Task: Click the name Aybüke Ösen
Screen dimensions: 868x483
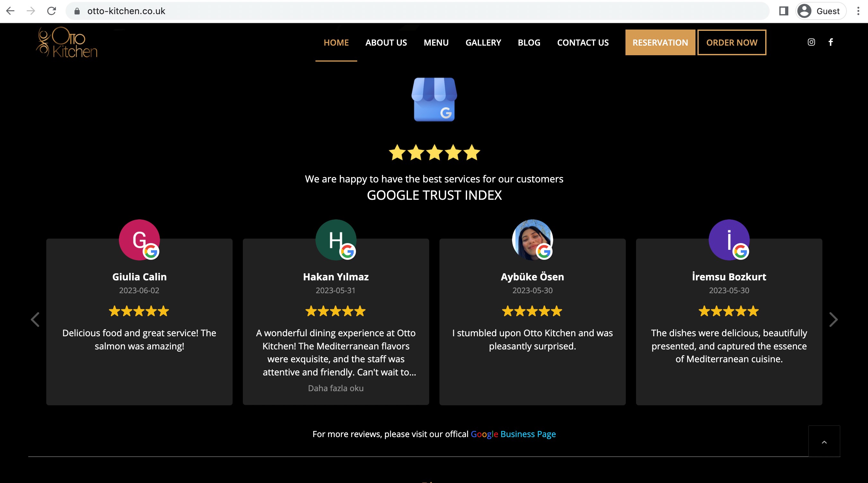Action: [532, 277]
